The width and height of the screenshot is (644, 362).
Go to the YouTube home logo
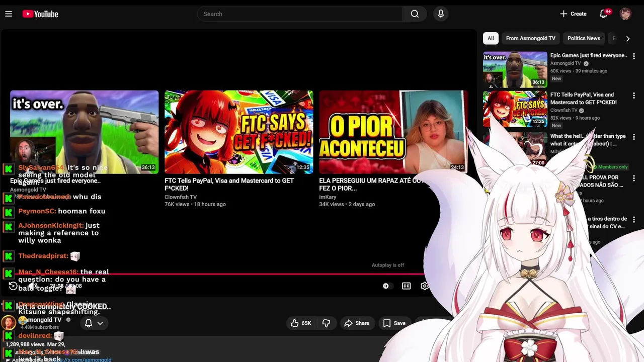pos(40,14)
